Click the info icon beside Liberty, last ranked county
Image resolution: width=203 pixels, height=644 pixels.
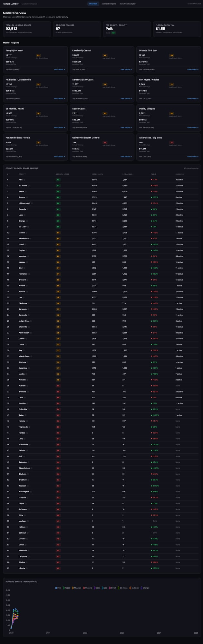(x=27, y=568)
